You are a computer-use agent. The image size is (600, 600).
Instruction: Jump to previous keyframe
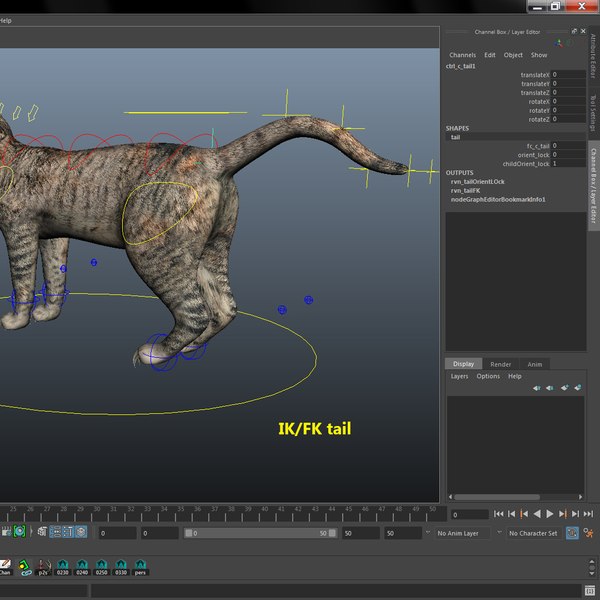coord(524,514)
